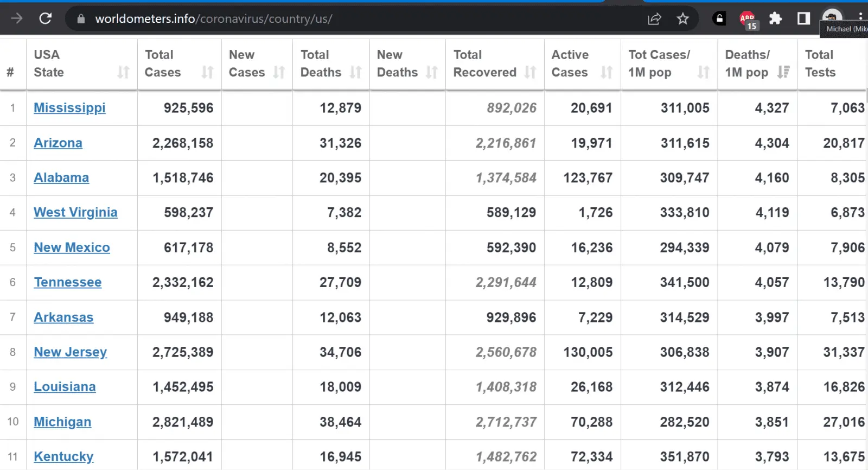Toggle the browser side panel icon
Image resolution: width=868 pixels, height=470 pixels.
803,19
